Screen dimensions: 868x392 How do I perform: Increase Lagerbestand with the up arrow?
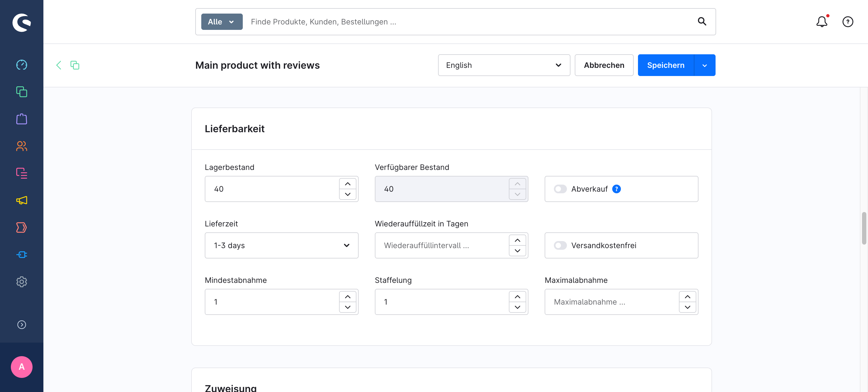pyautogui.click(x=348, y=184)
